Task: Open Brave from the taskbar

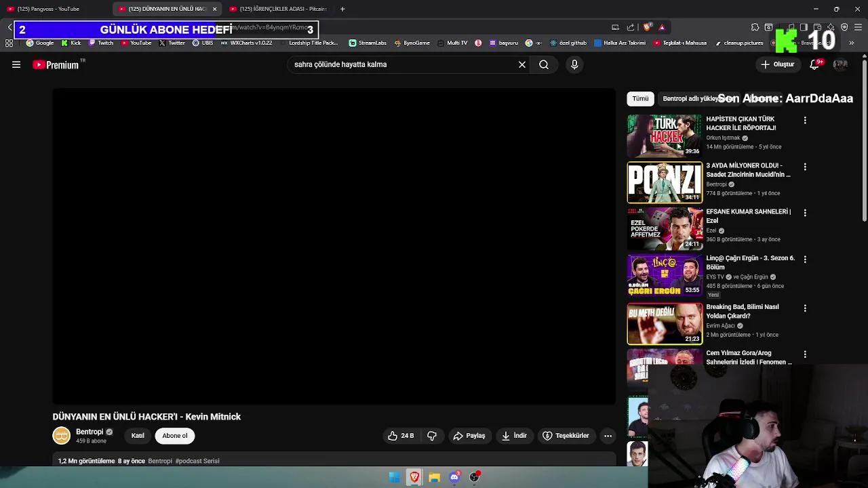Action: click(x=414, y=477)
